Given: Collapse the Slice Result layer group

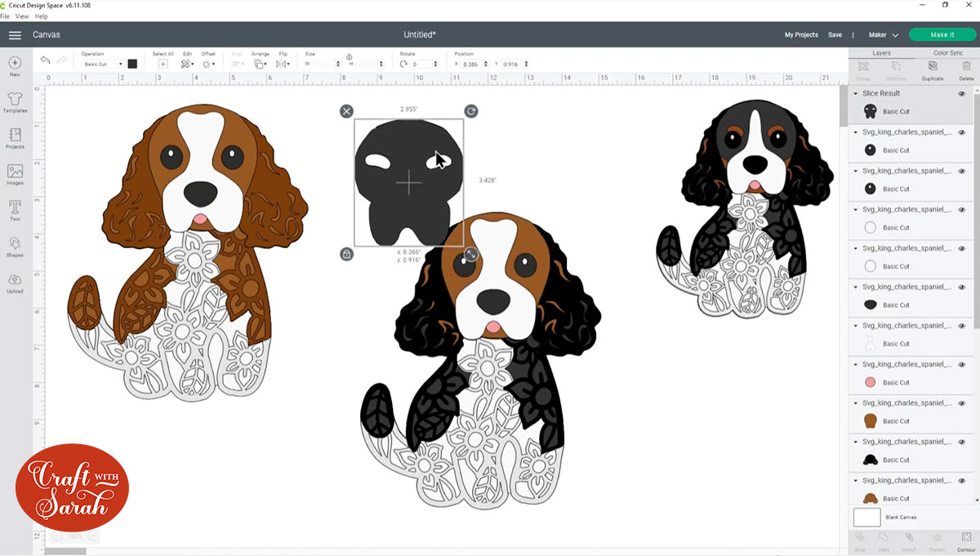Looking at the screenshot, I should coord(856,94).
